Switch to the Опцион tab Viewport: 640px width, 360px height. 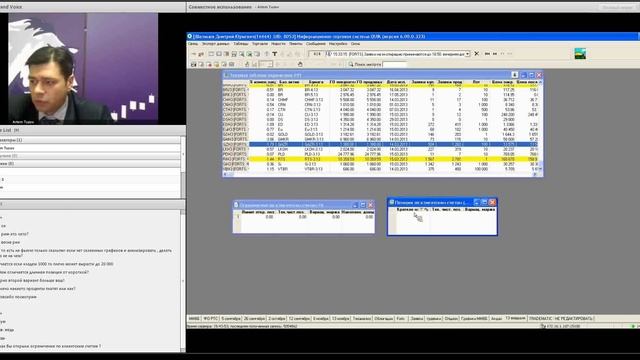pos(451,318)
